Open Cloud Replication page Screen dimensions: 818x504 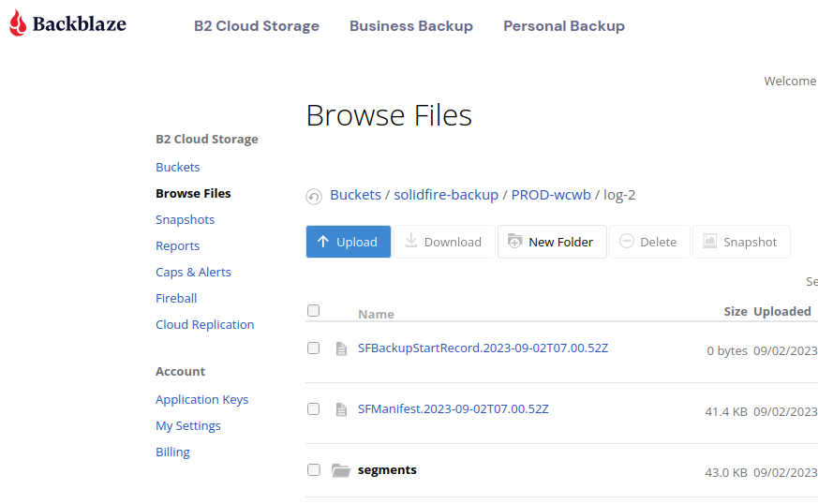[x=205, y=324]
